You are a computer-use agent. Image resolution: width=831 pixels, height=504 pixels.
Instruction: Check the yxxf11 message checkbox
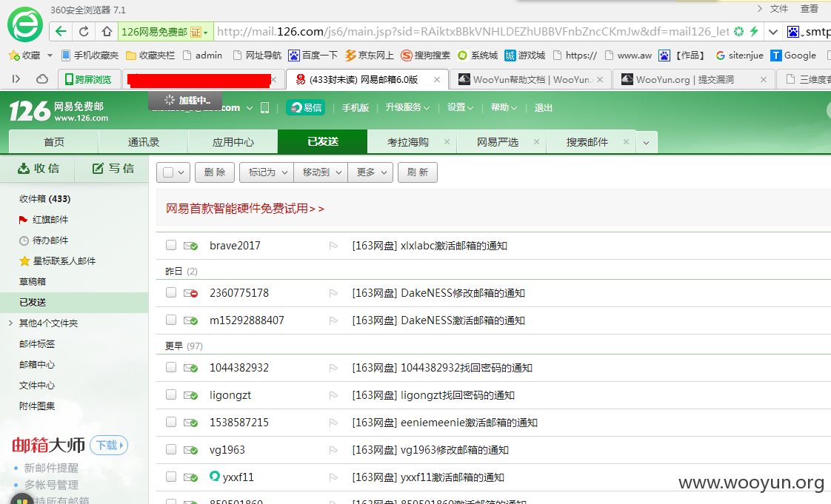tap(170, 477)
